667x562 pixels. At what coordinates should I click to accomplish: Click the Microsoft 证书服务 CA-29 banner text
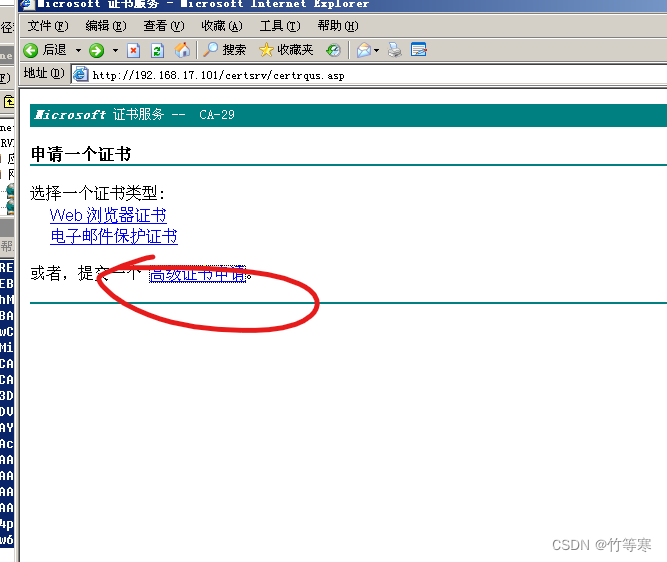[x=134, y=115]
